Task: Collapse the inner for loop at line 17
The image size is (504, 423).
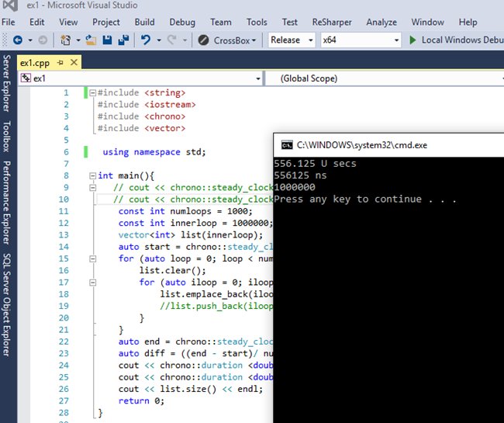Action: point(92,283)
